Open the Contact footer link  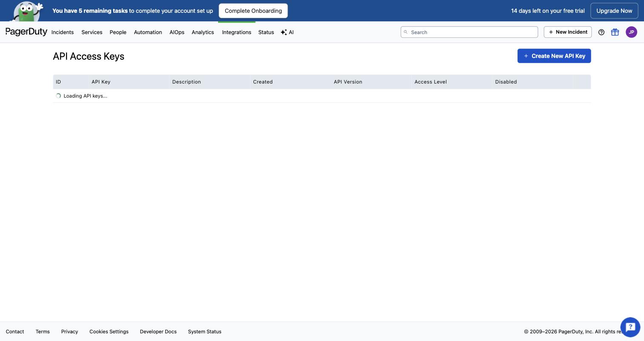[15, 332]
